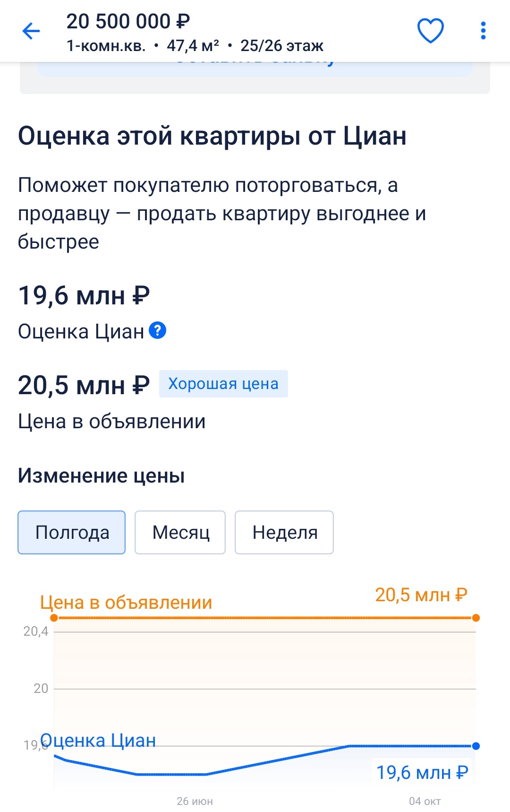Add listing to favorites with heart icon
The image size is (510, 812).
tap(430, 31)
